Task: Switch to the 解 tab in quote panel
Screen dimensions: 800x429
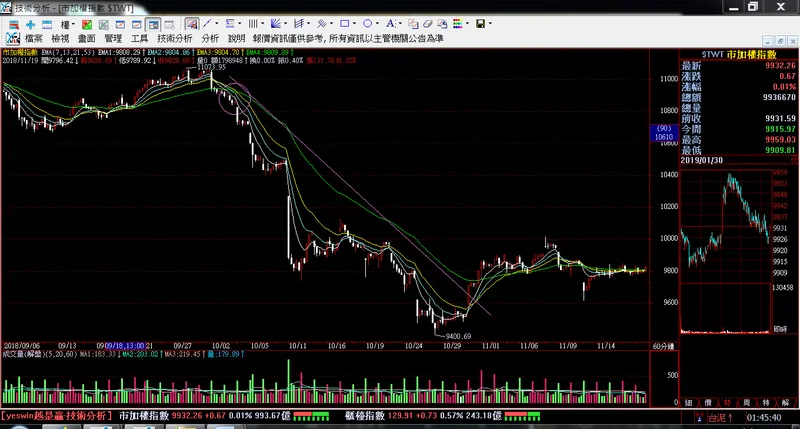Action: point(785,402)
